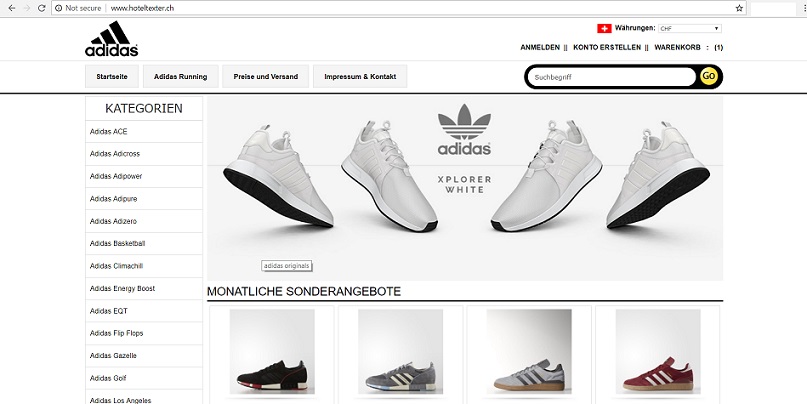Screen dimensions: 807x404
Task: Select the Adidas Adizero category
Action: 144,221
